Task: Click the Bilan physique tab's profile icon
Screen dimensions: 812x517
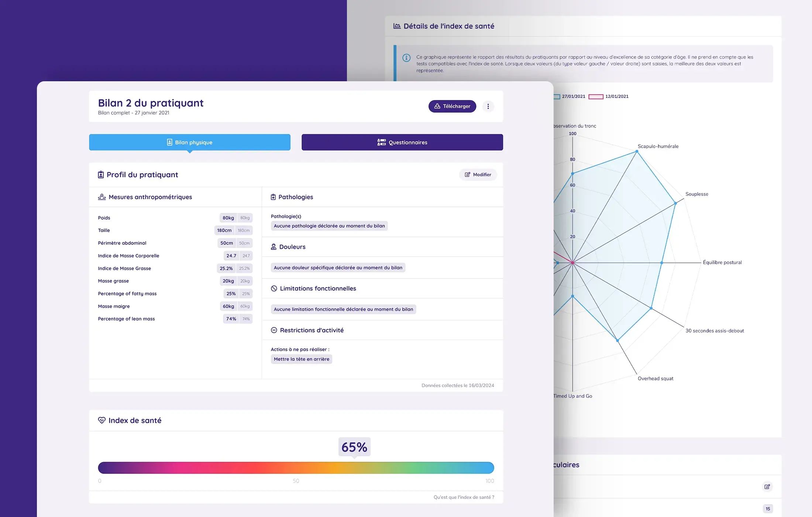Action: [x=169, y=142]
